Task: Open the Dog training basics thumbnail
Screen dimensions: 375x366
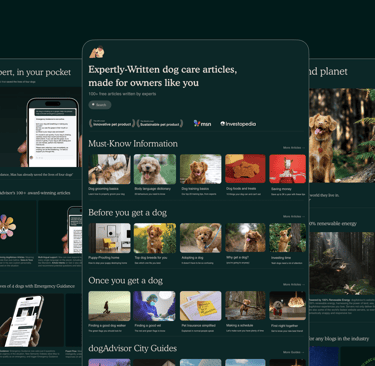Action: pyautogui.click(x=200, y=169)
